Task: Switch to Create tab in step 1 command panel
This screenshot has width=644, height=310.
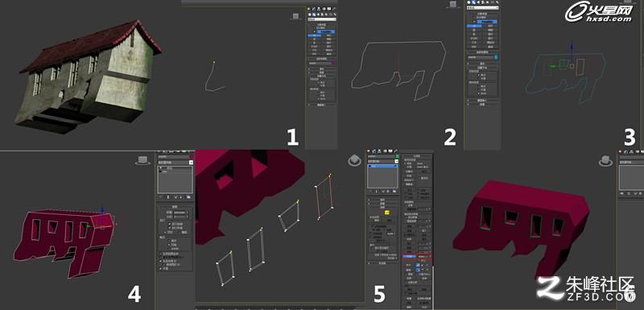Action: coord(308,9)
